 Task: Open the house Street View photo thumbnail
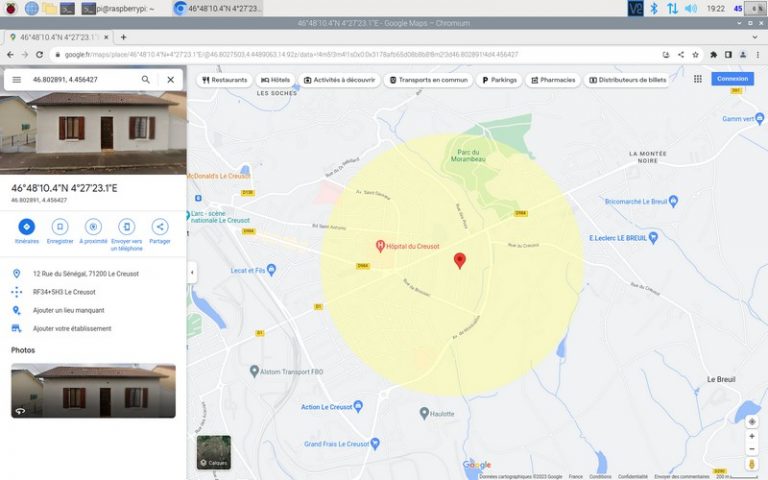pos(93,390)
